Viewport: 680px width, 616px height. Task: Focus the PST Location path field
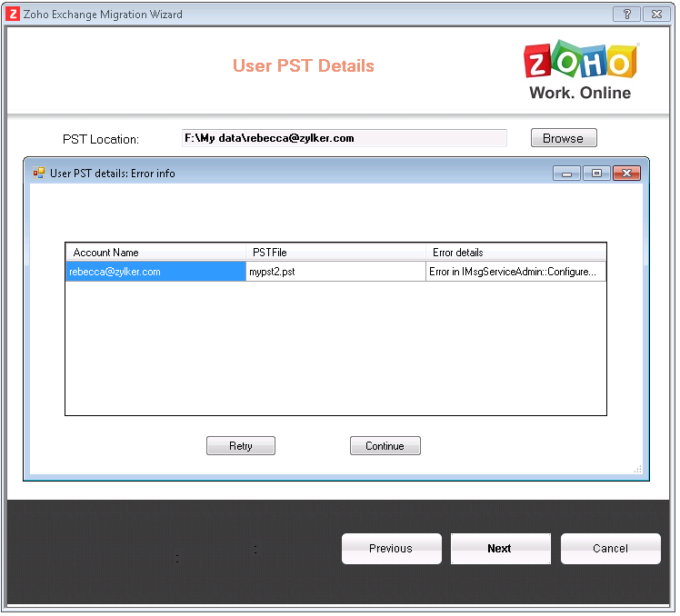coord(344,138)
